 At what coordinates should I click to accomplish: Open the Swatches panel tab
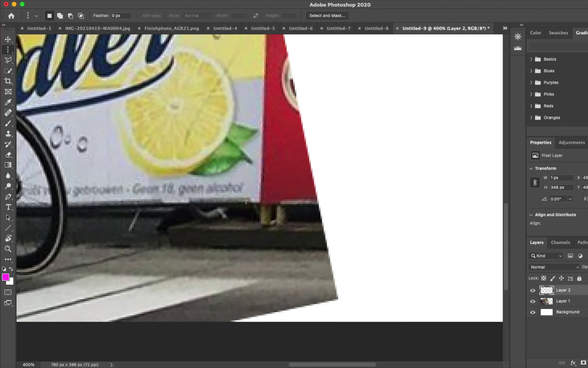tap(558, 33)
